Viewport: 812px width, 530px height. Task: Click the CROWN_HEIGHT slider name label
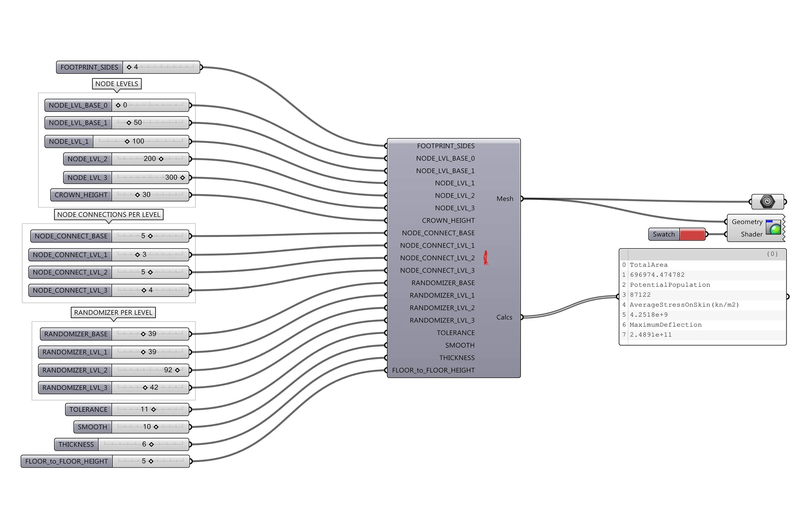81,195
